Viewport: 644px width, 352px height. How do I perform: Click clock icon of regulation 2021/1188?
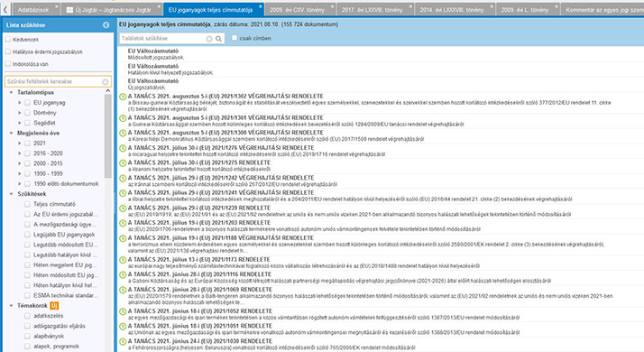[123, 238]
